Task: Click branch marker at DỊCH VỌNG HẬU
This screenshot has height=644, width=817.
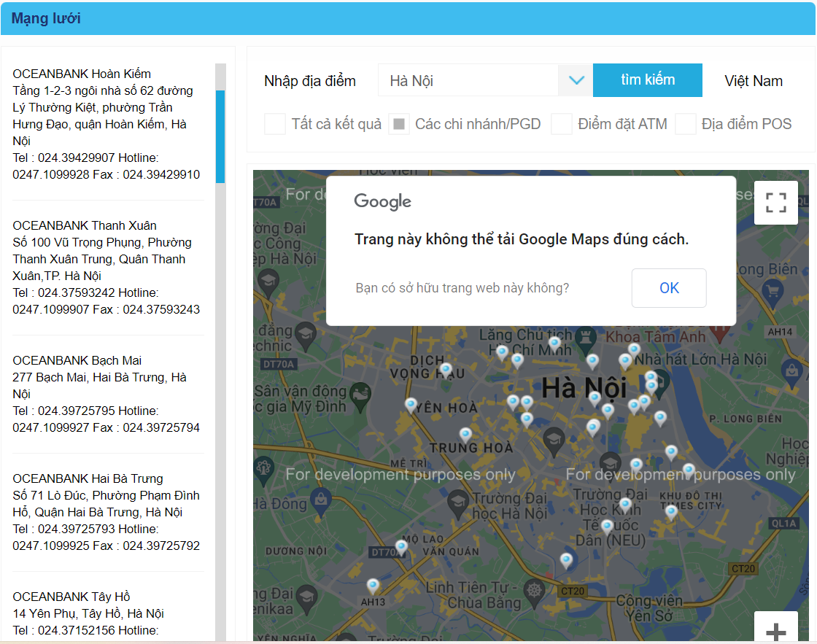Action: pyautogui.click(x=444, y=370)
